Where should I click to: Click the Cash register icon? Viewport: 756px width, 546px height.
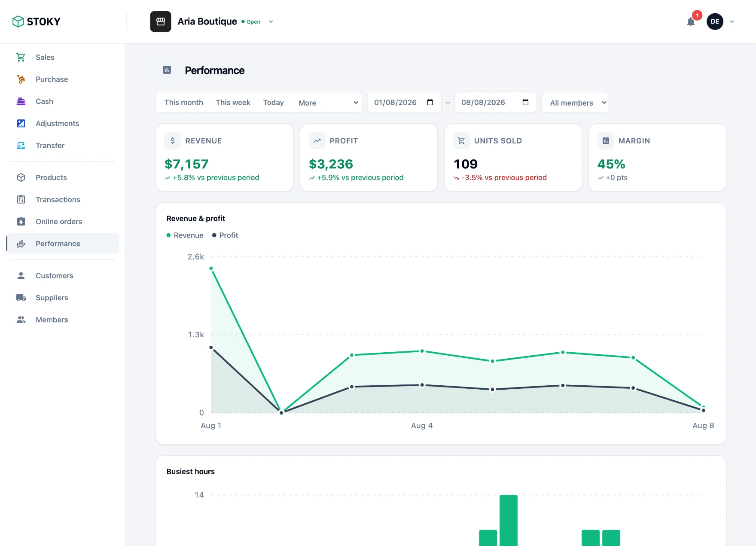(21, 101)
